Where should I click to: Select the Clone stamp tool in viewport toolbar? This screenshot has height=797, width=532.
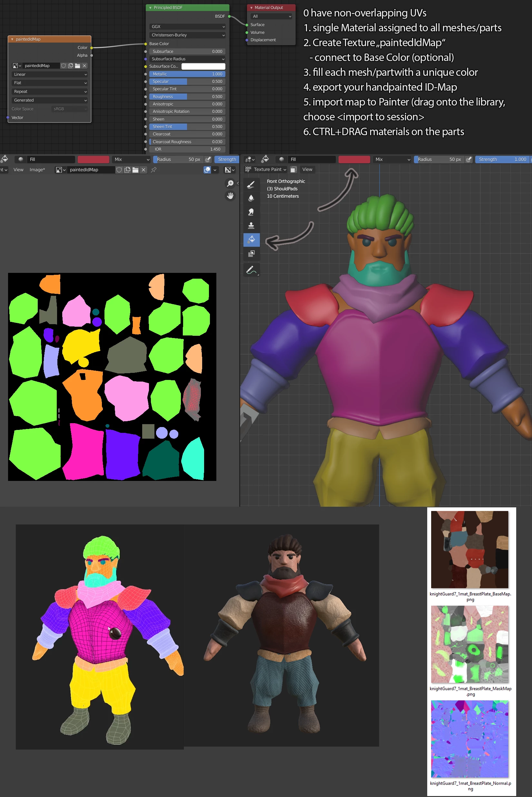[x=251, y=226]
